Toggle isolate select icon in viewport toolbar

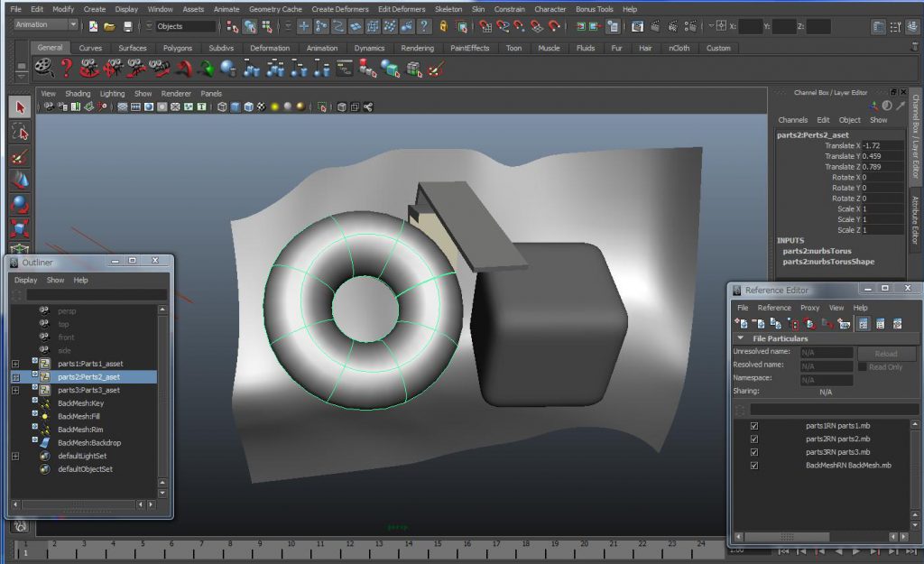click(x=322, y=107)
